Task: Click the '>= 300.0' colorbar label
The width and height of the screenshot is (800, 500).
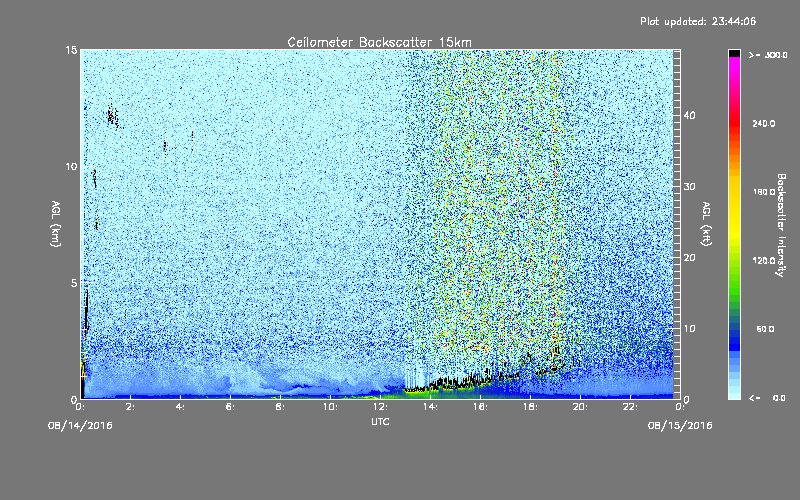Action: 768,55
